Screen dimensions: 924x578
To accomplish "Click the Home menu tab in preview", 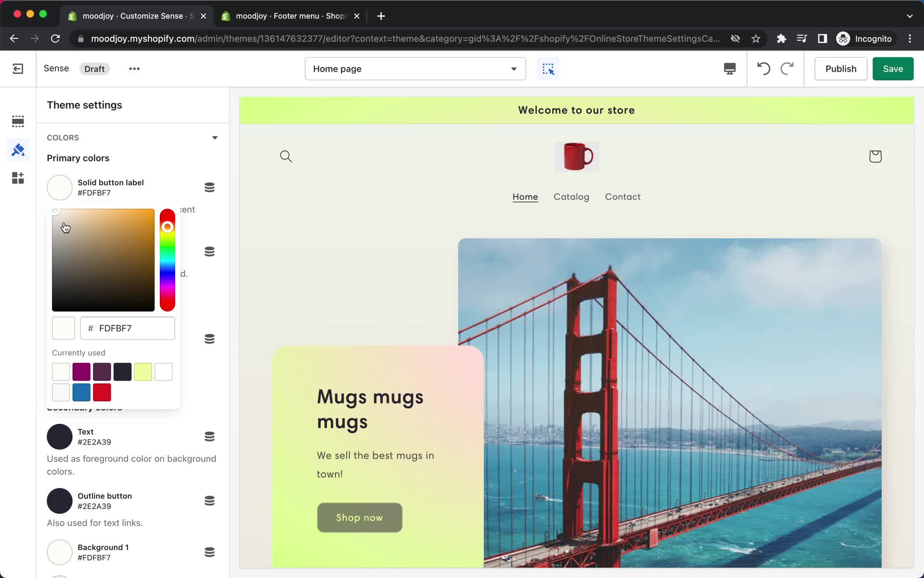I will 526,197.
